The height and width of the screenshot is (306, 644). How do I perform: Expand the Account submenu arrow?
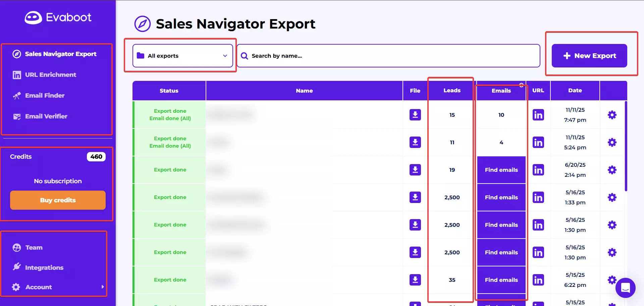coord(103,287)
